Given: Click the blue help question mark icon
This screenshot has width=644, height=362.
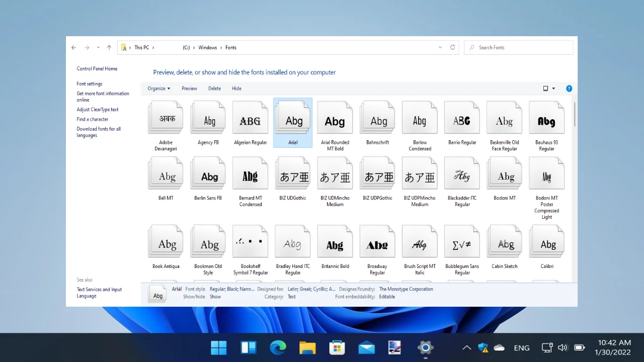Looking at the screenshot, I should [x=569, y=88].
